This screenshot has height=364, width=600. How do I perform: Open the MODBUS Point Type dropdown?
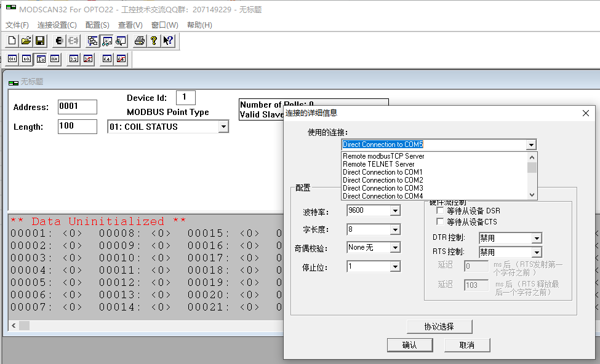[x=223, y=127]
